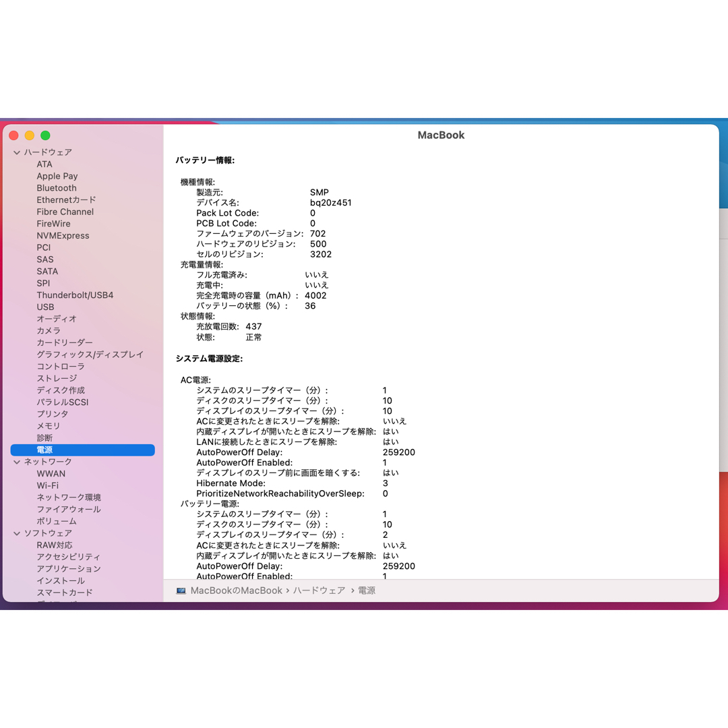Open Wi-Fi network entry
728x728 pixels.
coord(47,485)
